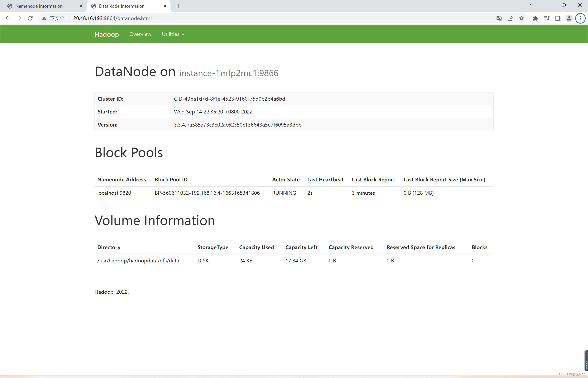Screen dimensions: 588x378
Task: Click the /usr/hadoop/hadoopdata/dfs/data directory
Action: tap(138, 261)
